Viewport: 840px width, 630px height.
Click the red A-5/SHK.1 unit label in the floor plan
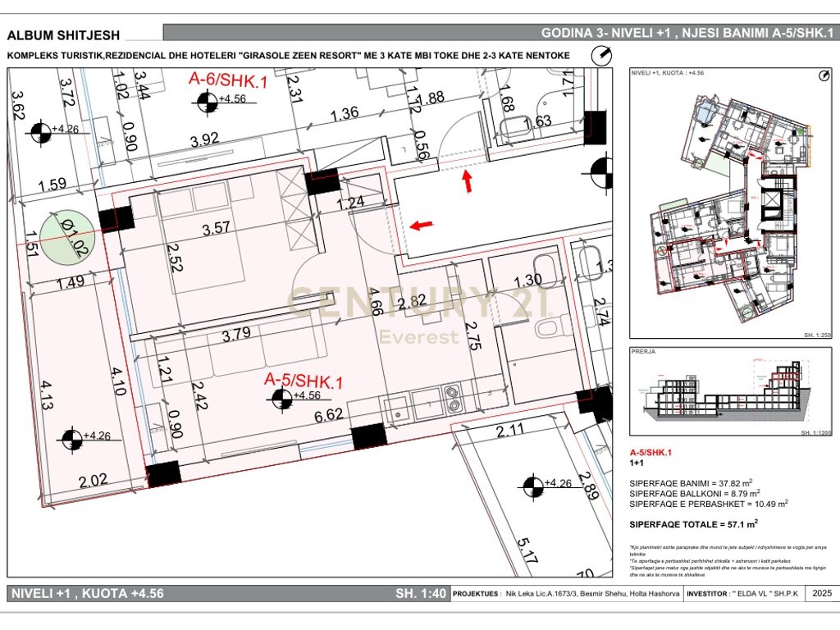point(304,381)
